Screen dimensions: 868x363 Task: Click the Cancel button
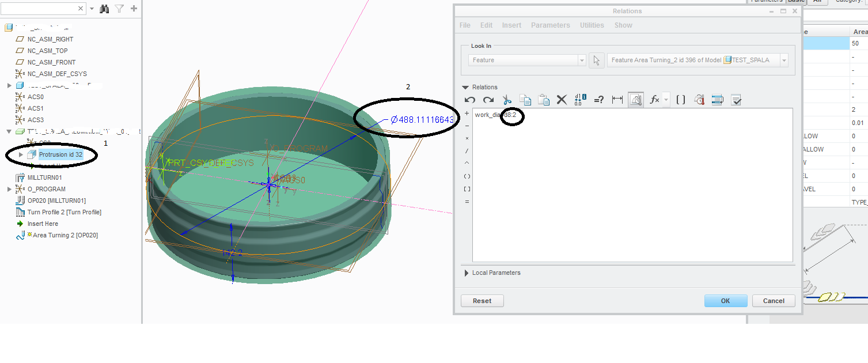pos(774,301)
